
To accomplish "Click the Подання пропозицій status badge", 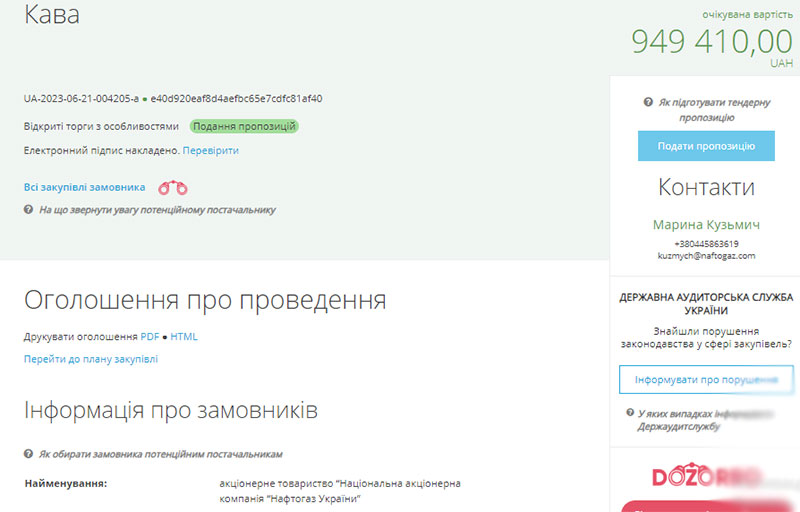I will (244, 127).
